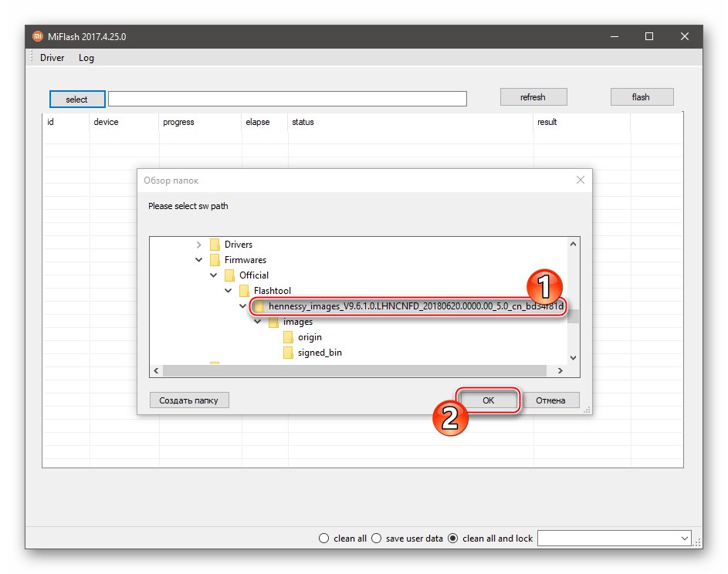Focus the firmware path input field
The image size is (728, 574).
click(287, 99)
